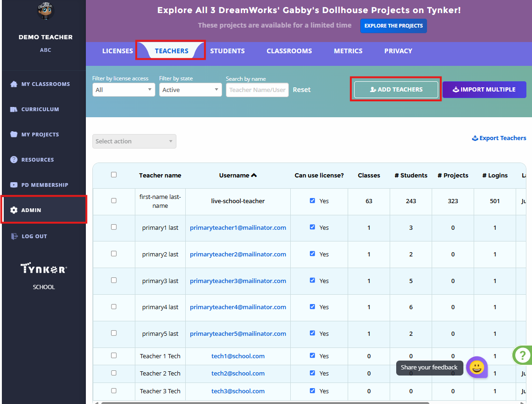Select the row checkbox for primary2 last

point(114,254)
